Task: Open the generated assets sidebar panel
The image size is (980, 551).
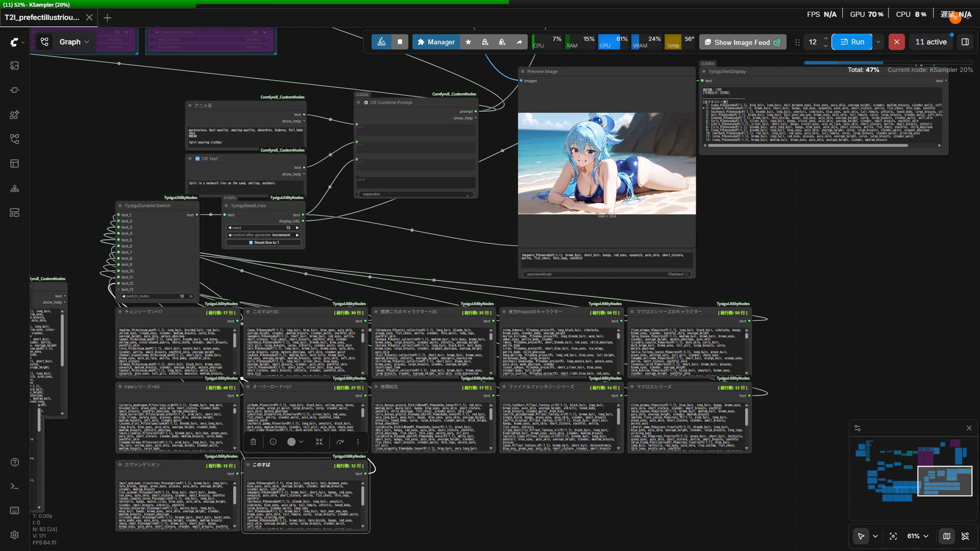Action: click(x=14, y=66)
